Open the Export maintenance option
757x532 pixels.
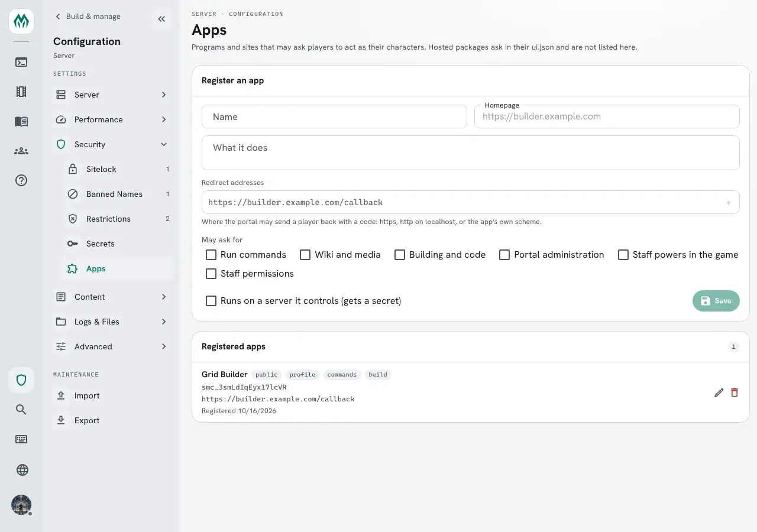point(111,420)
